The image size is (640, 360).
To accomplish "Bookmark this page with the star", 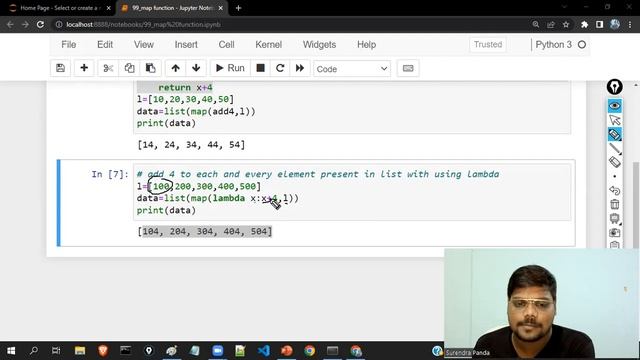I will click(x=566, y=24).
